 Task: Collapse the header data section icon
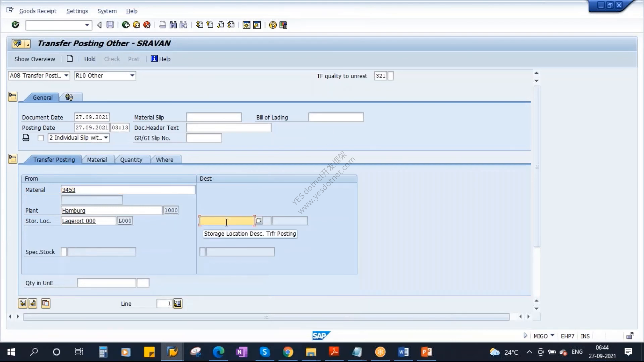[x=13, y=97]
